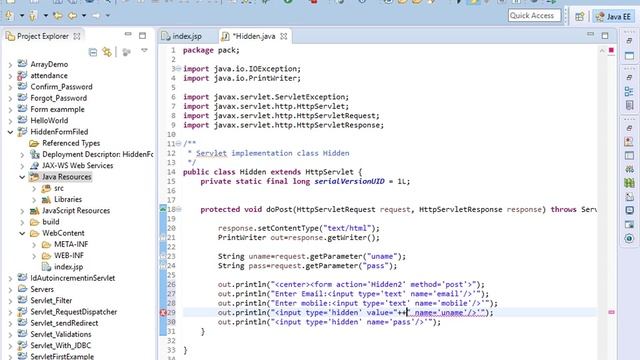Select the IdAutoincrementinServlet project
The width and height of the screenshot is (640, 360).
[73, 278]
